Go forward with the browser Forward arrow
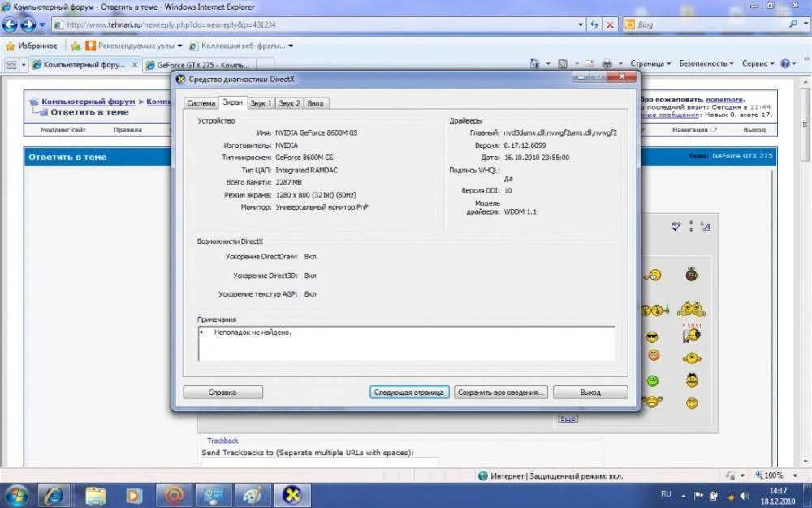812x508 pixels. (28, 24)
